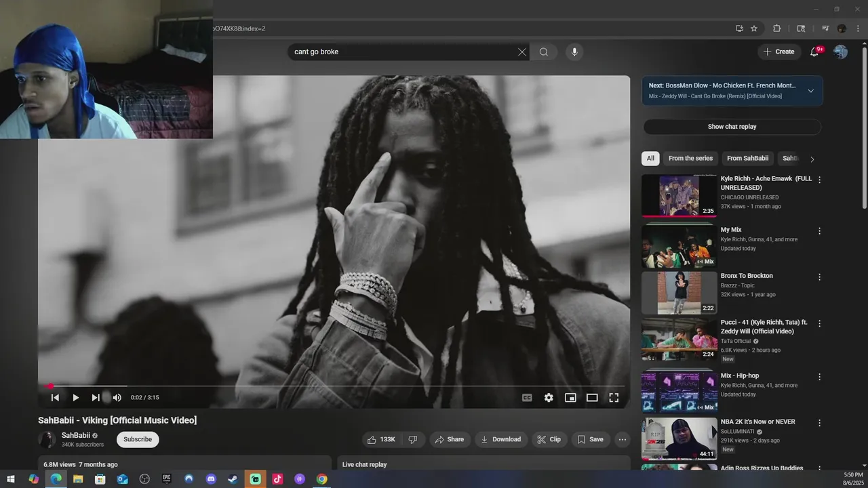Toggle closed captions on the player

click(x=527, y=398)
